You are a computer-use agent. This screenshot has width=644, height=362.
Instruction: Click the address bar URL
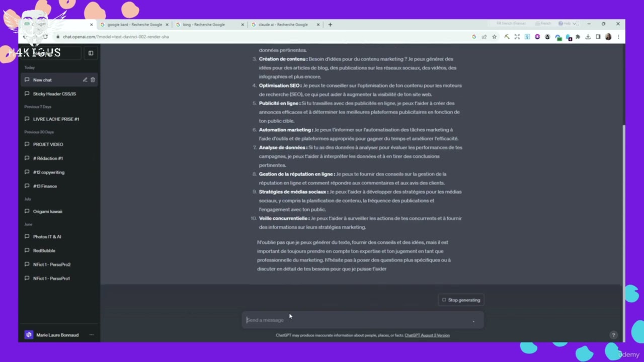pyautogui.click(x=116, y=37)
